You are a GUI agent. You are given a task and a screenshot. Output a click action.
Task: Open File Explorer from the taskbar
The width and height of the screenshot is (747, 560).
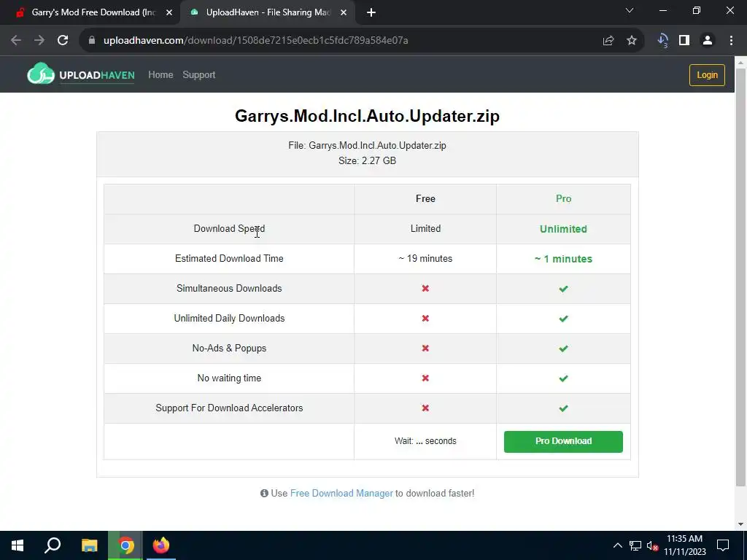pos(90,545)
